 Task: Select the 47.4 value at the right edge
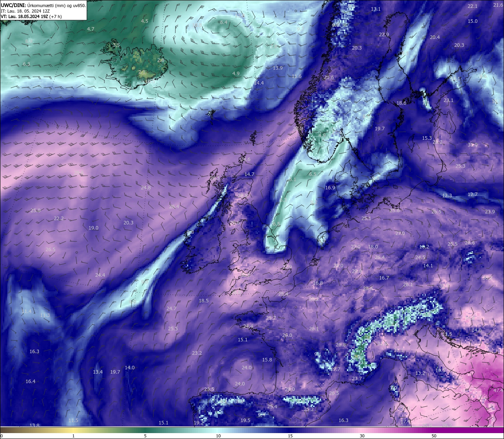498,390
